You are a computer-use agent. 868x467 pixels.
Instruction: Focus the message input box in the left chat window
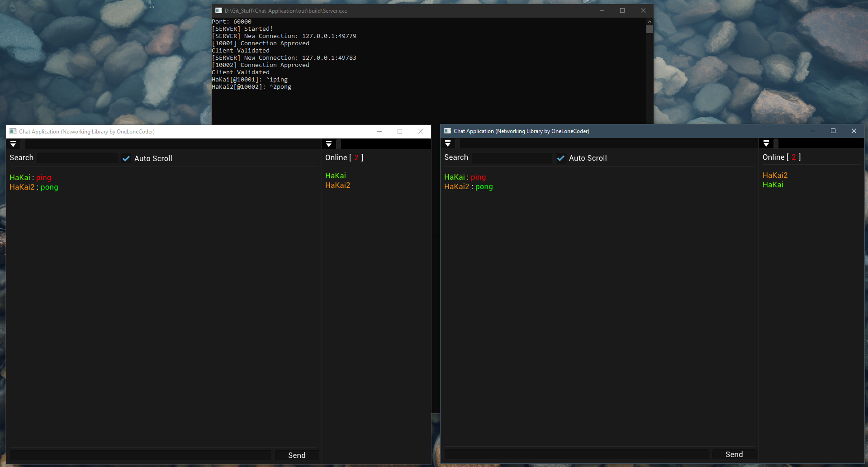141,455
